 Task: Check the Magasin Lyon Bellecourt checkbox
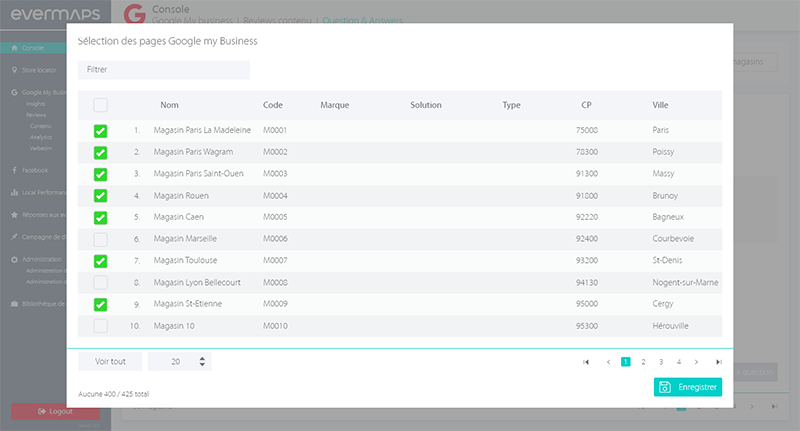(x=100, y=283)
